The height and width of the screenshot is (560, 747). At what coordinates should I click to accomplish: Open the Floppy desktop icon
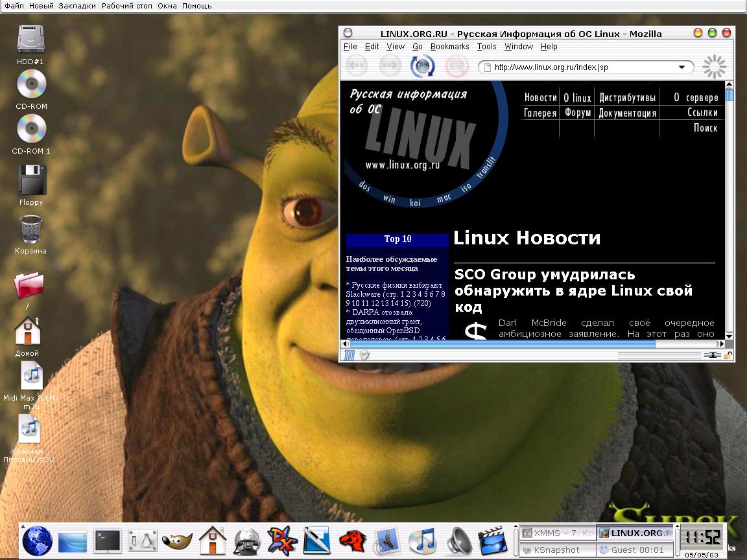click(31, 185)
